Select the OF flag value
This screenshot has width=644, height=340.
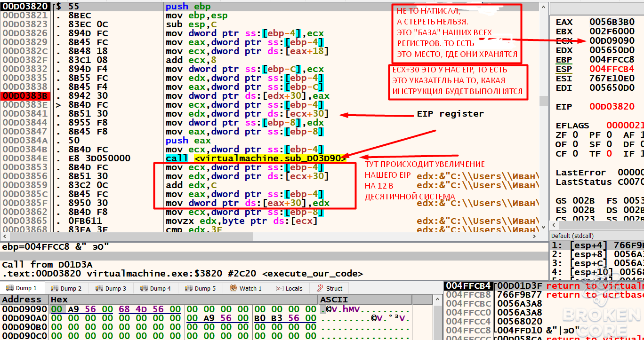[575, 144]
